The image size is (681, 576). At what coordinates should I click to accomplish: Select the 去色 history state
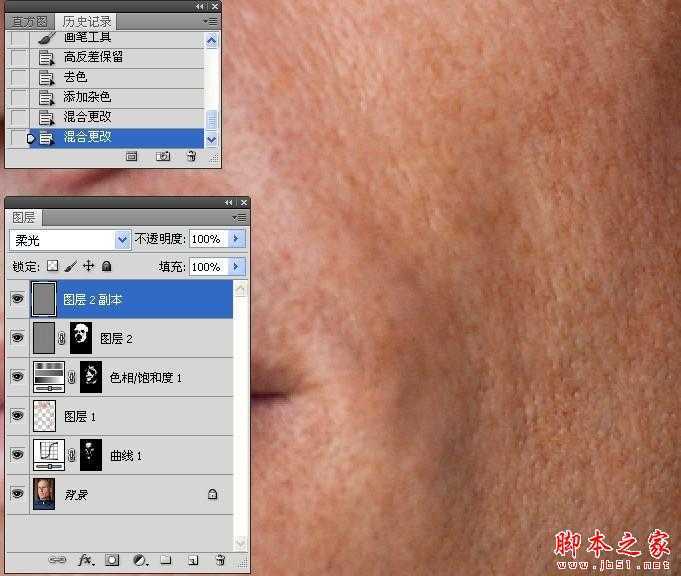click(116, 78)
